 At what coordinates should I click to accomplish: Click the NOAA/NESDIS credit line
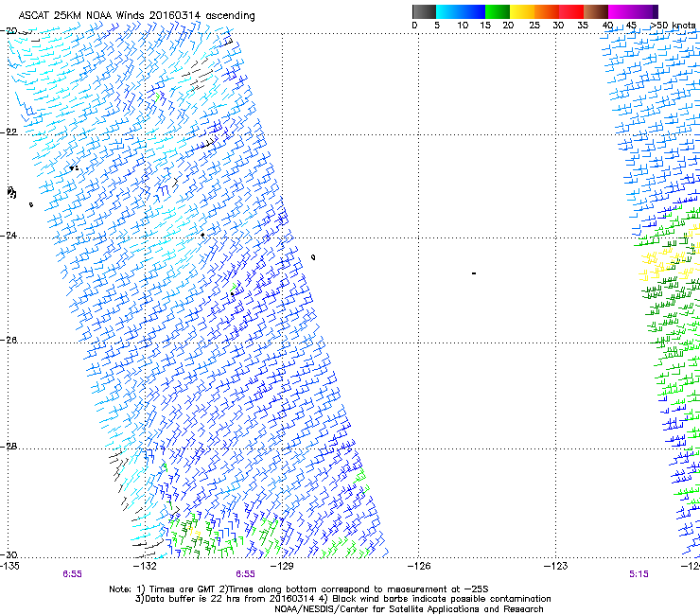click(409, 609)
